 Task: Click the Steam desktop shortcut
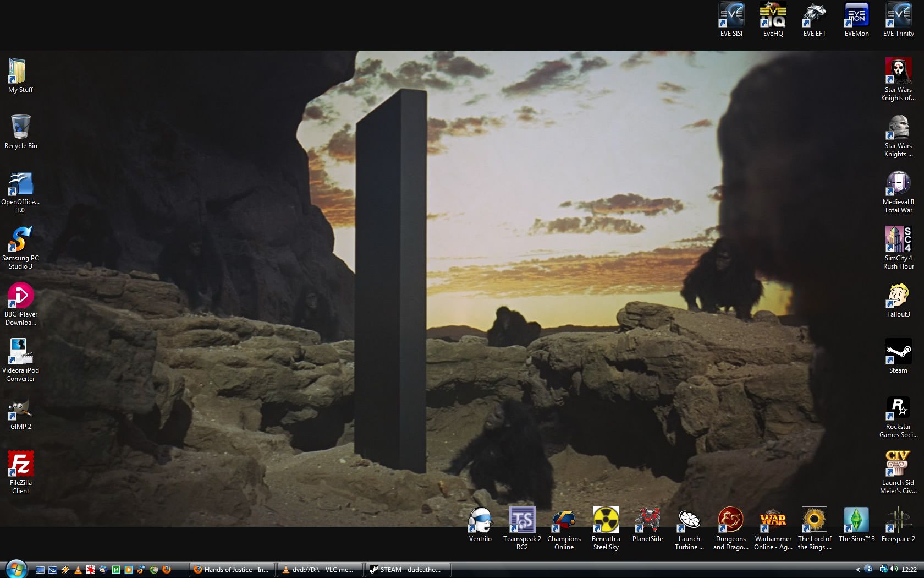pos(898,352)
